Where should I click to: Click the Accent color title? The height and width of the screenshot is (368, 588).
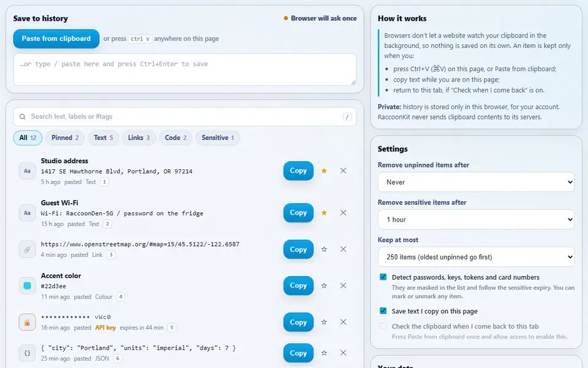pos(61,275)
